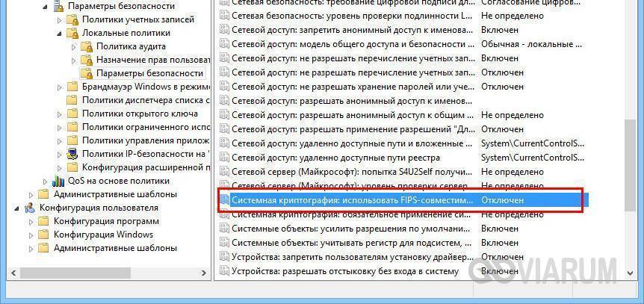Click the Назначение прав пользоват folder icon

[x=87, y=60]
